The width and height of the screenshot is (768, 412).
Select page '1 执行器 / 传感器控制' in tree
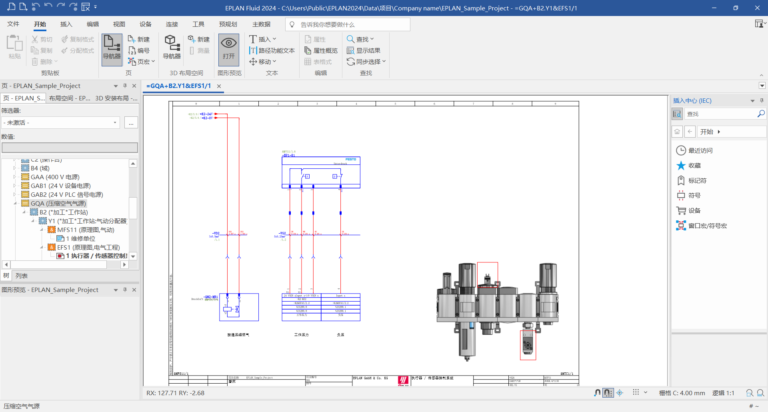(96, 256)
